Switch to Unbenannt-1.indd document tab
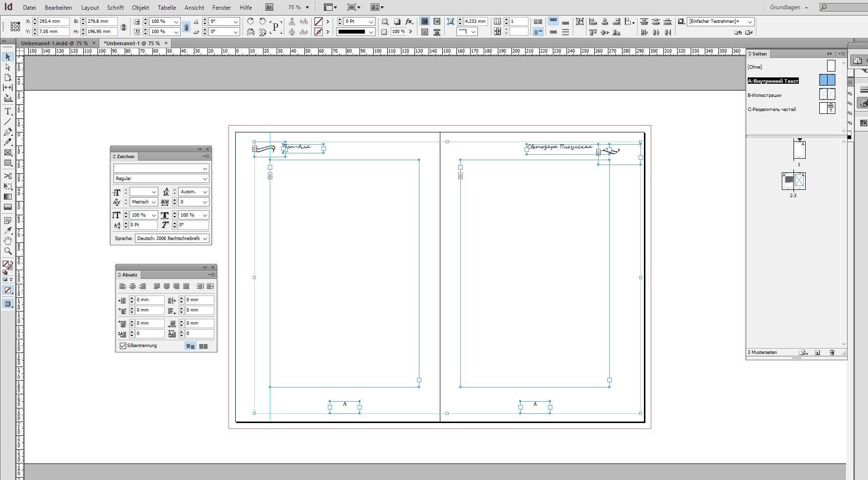The height and width of the screenshot is (480, 868). pyautogui.click(x=54, y=43)
